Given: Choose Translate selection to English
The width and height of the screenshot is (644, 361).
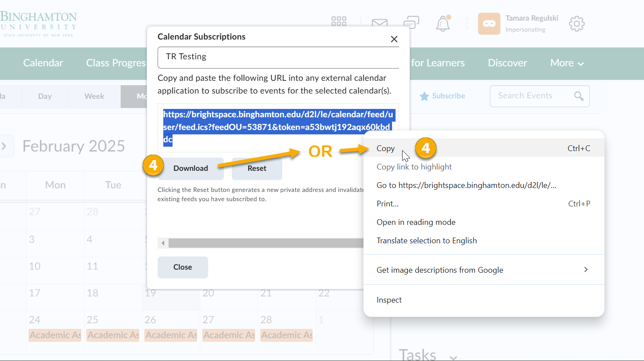Looking at the screenshot, I should (x=484, y=240).
